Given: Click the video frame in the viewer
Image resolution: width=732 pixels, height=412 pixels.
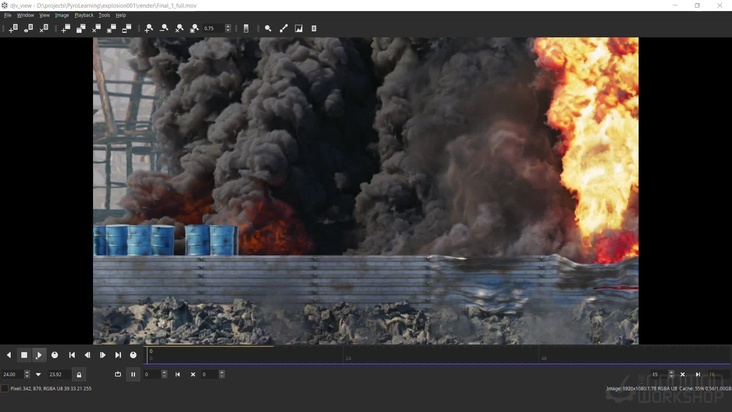Looking at the screenshot, I should pyautogui.click(x=366, y=190).
